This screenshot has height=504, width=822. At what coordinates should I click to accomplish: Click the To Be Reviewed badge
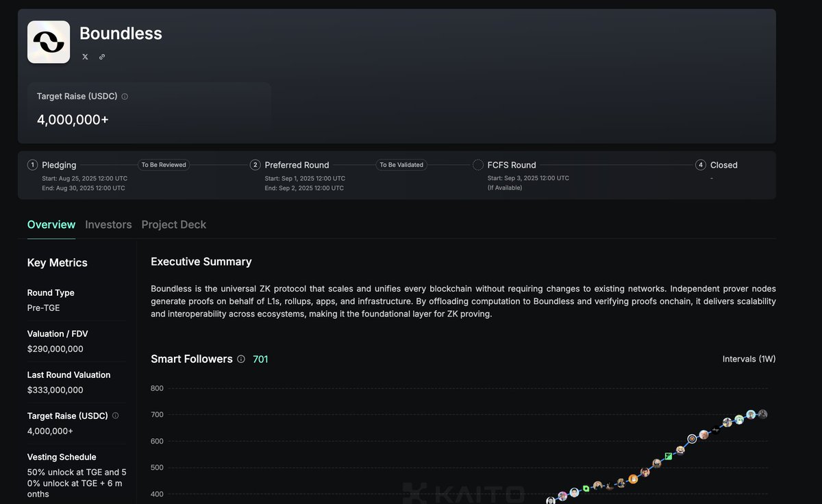point(164,165)
